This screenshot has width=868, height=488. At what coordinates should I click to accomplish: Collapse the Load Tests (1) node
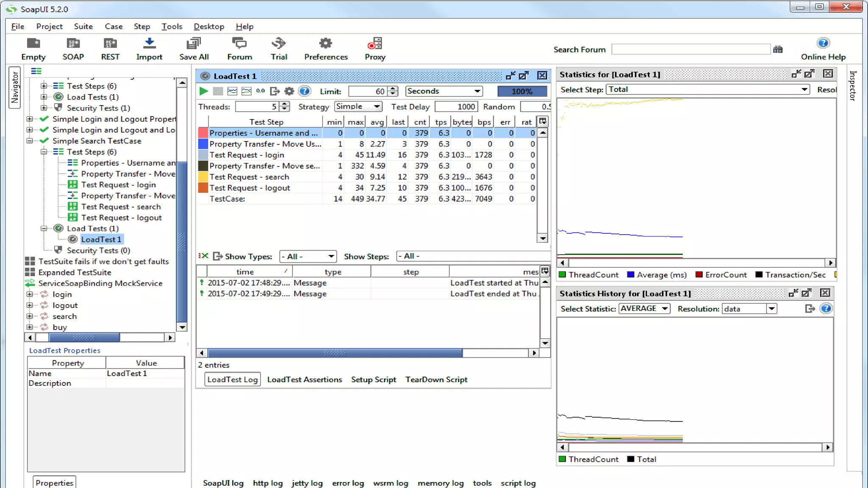(44, 228)
